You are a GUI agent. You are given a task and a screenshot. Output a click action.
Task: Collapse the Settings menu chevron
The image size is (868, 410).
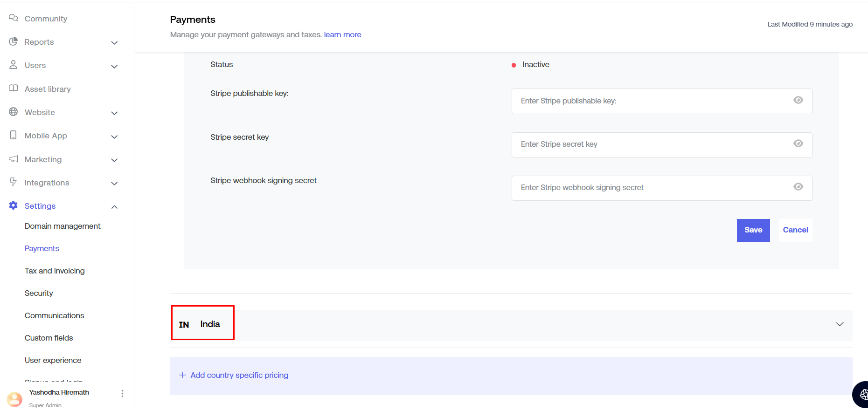pos(114,207)
